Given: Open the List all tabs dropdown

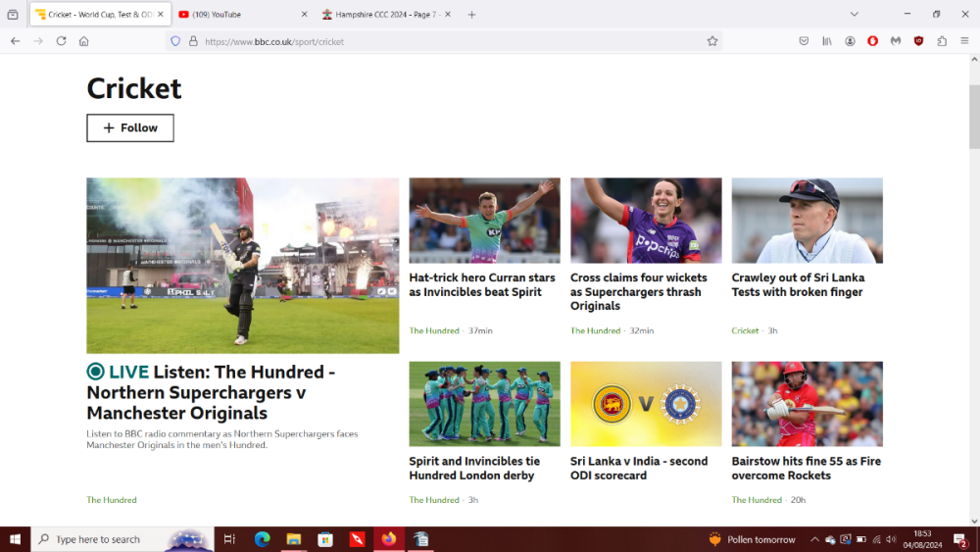Looking at the screenshot, I should pyautogui.click(x=855, y=15).
